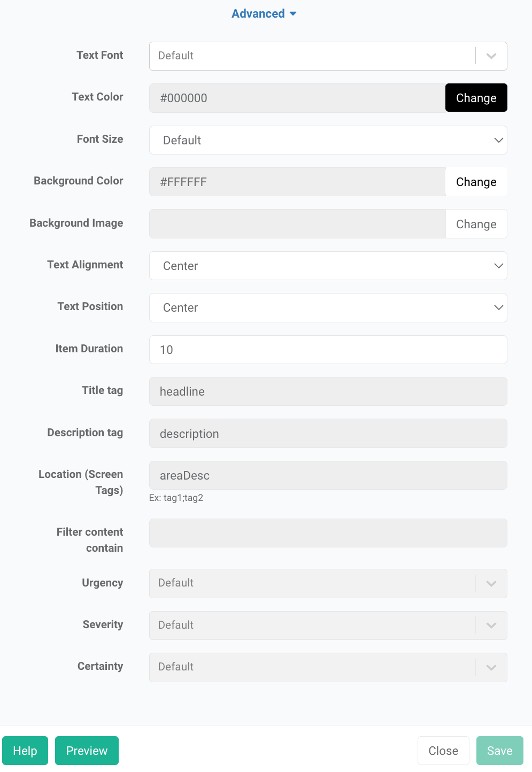Change the background image
Screen dimensions: 532x772
476,224
